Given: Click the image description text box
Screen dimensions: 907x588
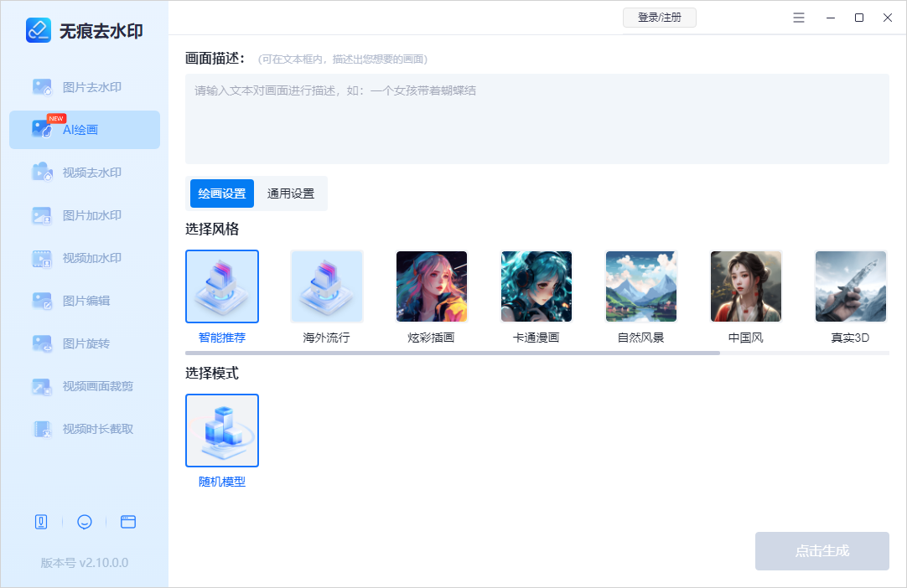Looking at the screenshot, I should click(536, 117).
